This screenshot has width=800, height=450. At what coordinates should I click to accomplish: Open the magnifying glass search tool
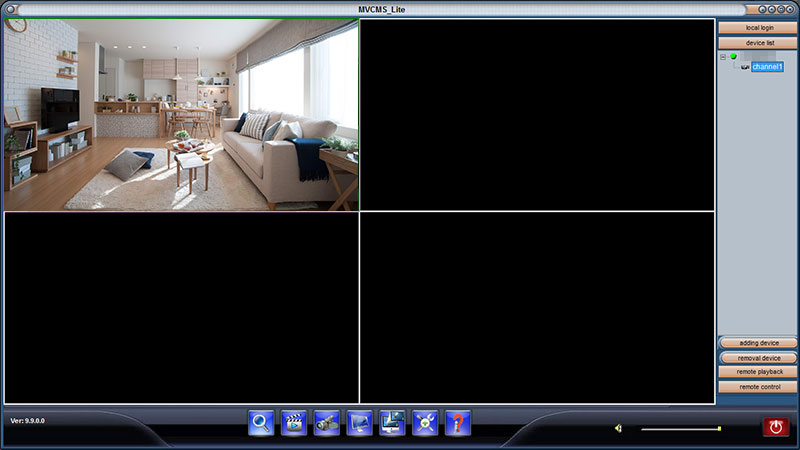coord(261,423)
